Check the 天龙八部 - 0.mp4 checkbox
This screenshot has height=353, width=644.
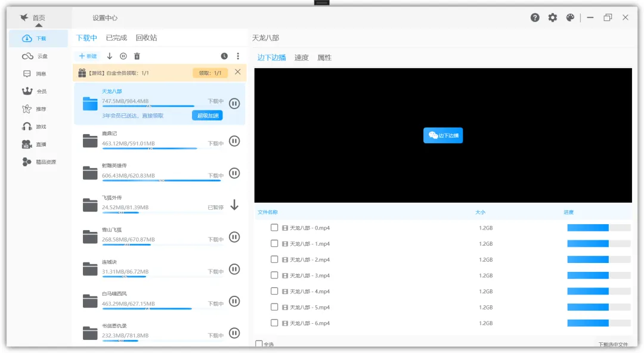(x=274, y=228)
